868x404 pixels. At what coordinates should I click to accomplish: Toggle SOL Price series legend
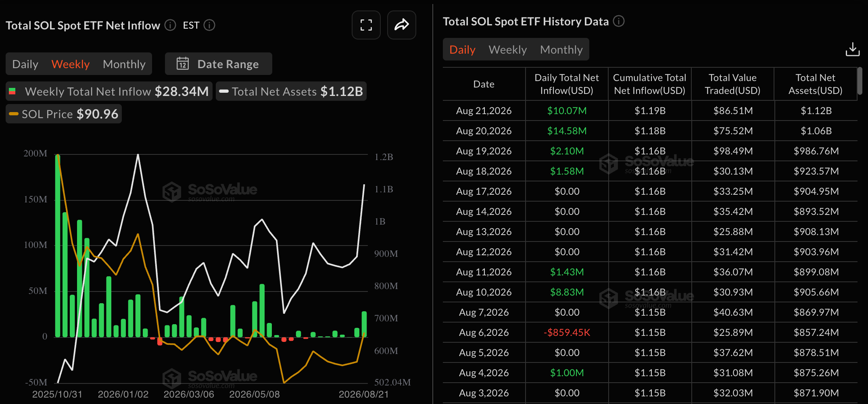(64, 114)
